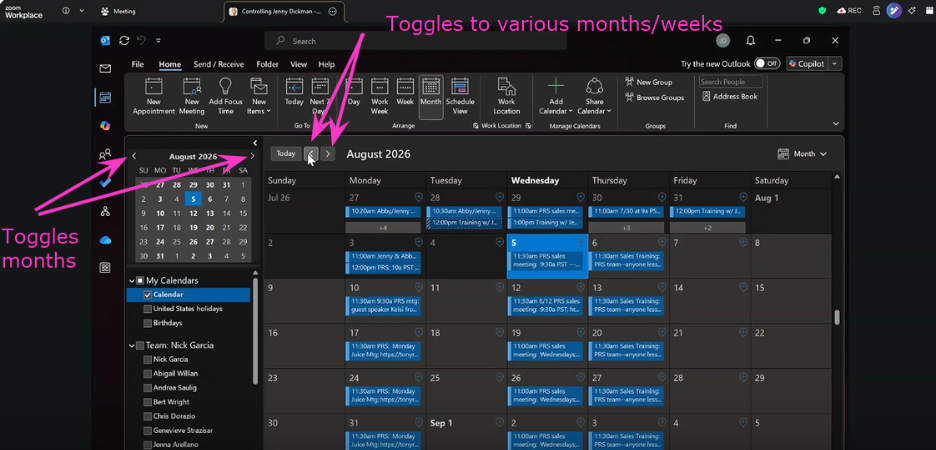
Task: Click the JD account avatar
Action: point(723,41)
